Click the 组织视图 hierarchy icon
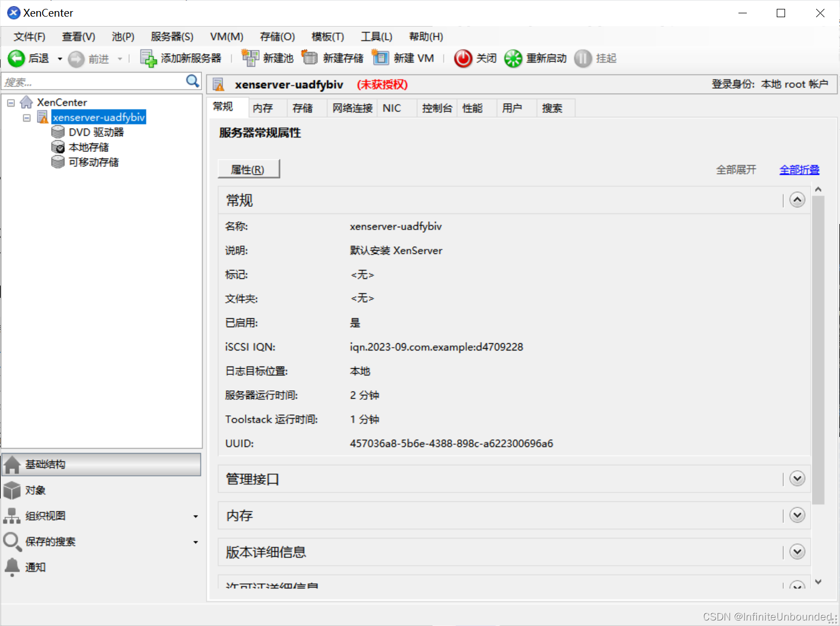The width and height of the screenshot is (840, 626). [x=12, y=516]
